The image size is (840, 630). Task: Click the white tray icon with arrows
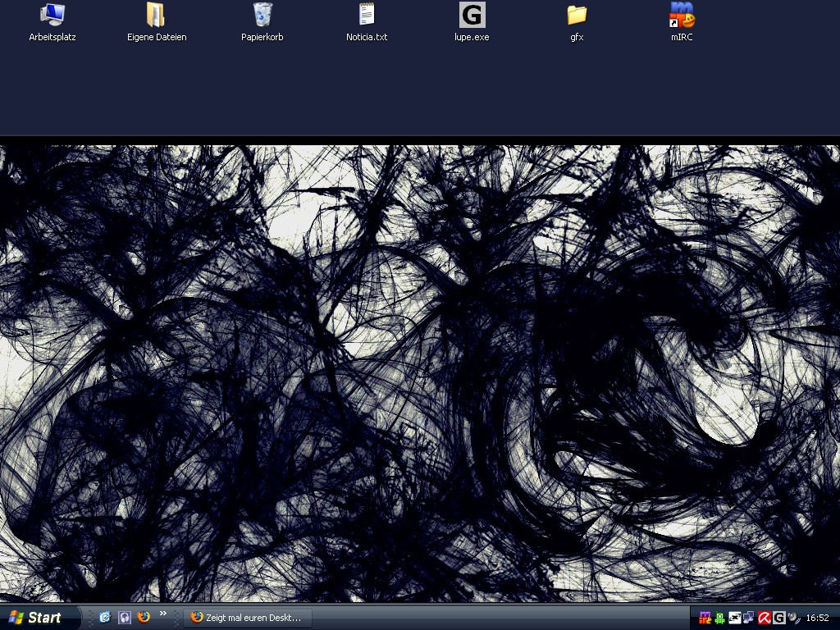734,619
